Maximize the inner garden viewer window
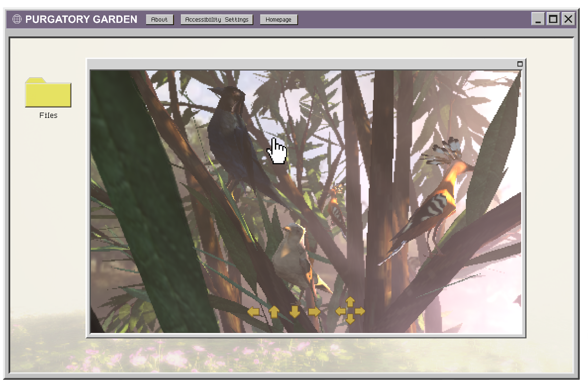 520,64
